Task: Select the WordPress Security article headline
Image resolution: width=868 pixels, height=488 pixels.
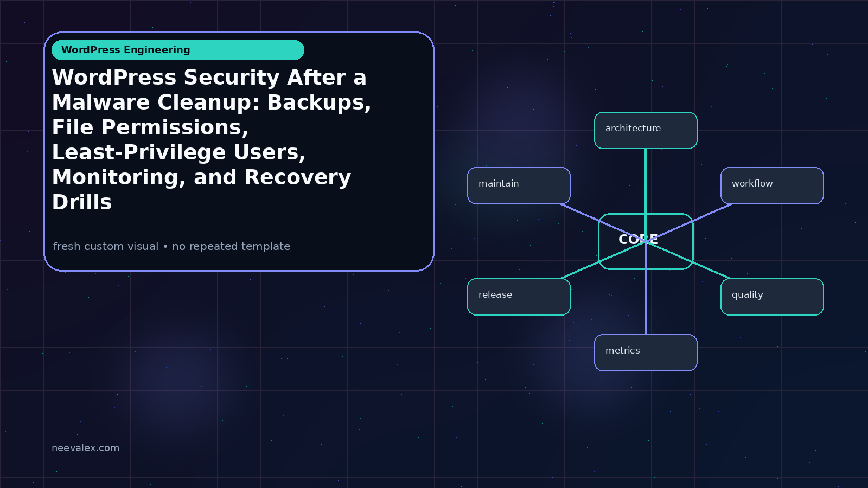Action: tap(212, 139)
